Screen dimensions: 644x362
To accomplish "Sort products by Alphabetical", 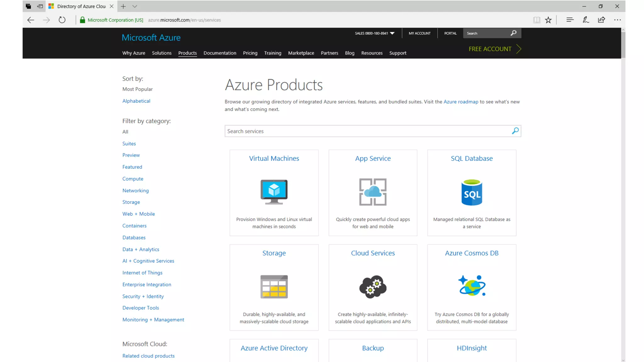I will 136,101.
